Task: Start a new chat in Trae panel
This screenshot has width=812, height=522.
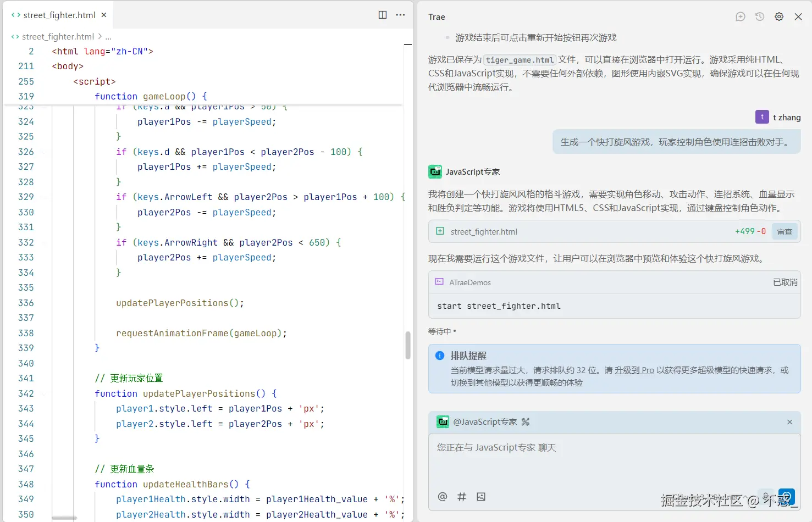Action: tap(741, 16)
